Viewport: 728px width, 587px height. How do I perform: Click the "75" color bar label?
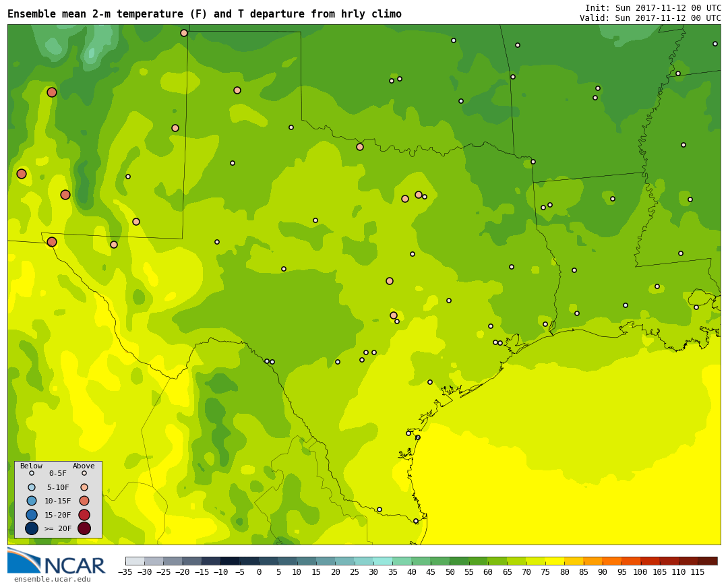545,572
